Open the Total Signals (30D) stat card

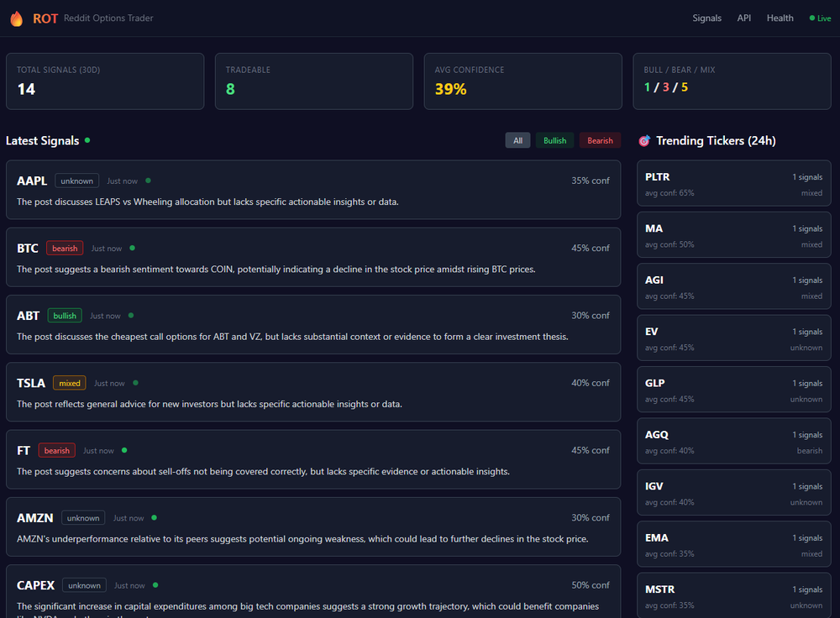[105, 81]
